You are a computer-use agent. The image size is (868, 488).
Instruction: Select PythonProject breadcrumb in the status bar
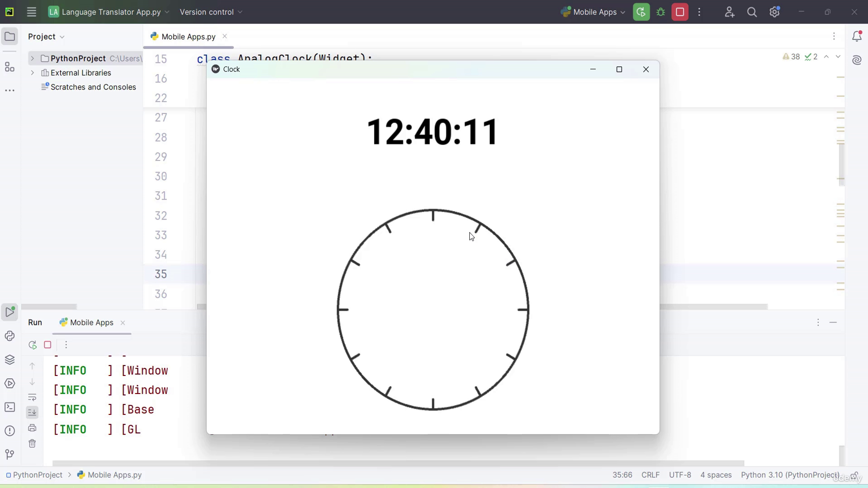coord(34,475)
